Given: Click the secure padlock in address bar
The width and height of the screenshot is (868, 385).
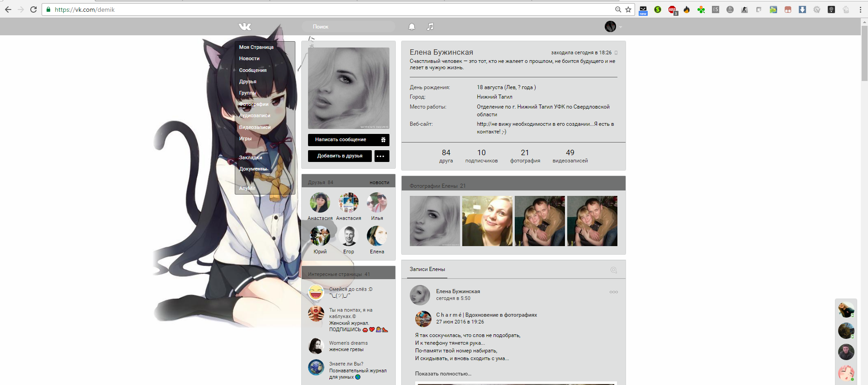Looking at the screenshot, I should (x=48, y=10).
